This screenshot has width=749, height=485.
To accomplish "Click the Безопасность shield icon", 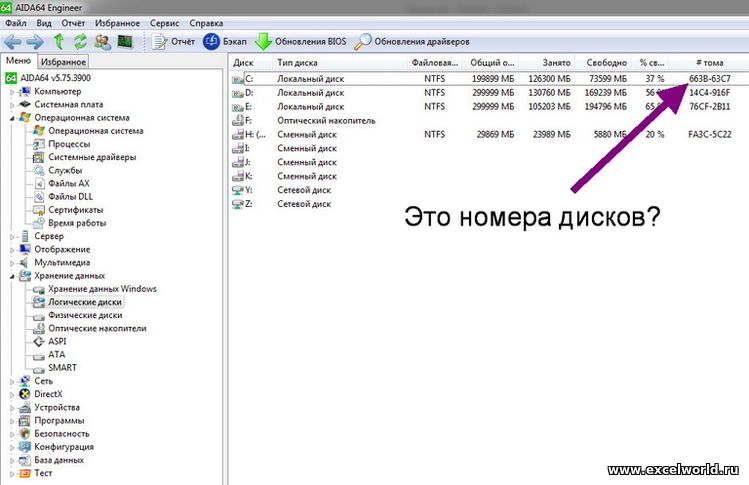I will tap(24, 434).
